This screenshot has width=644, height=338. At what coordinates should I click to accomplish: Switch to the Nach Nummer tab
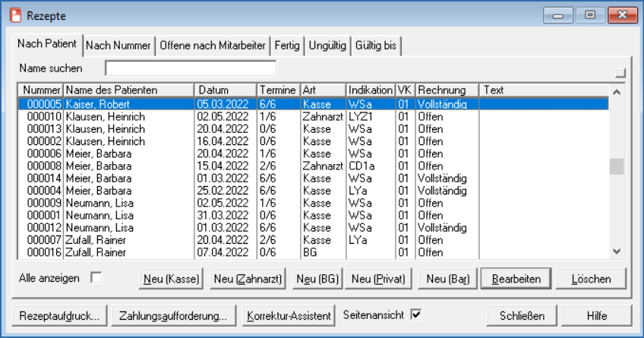(x=119, y=46)
